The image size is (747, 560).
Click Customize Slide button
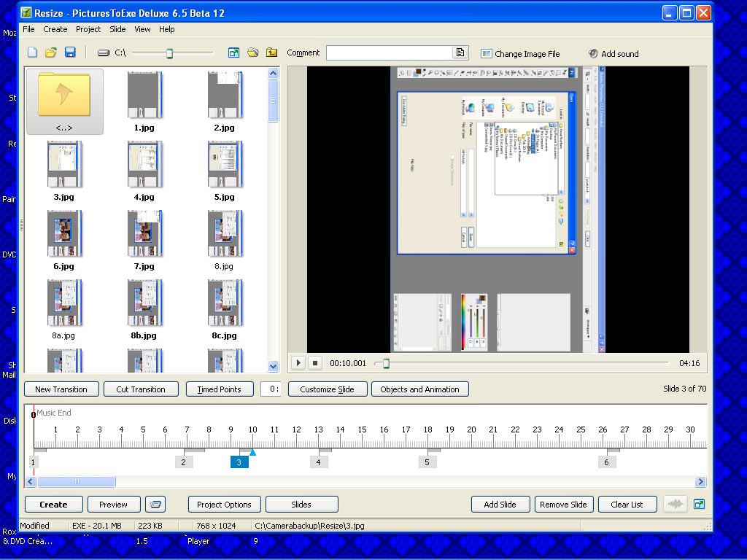(328, 389)
